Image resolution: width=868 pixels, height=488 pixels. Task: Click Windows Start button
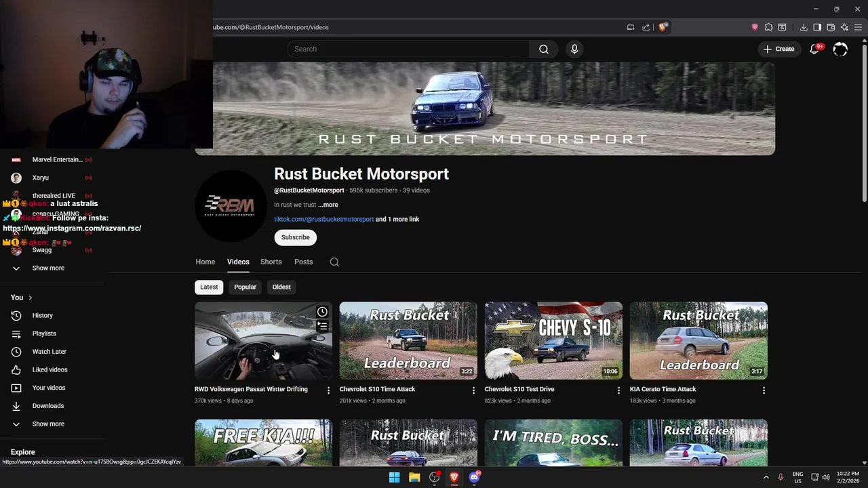click(394, 477)
